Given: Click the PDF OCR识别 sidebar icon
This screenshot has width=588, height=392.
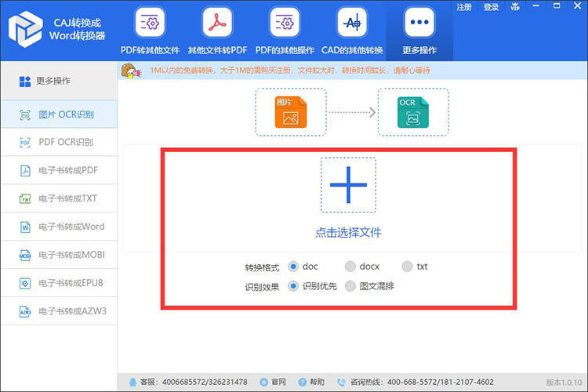Looking at the screenshot, I should tap(25, 143).
